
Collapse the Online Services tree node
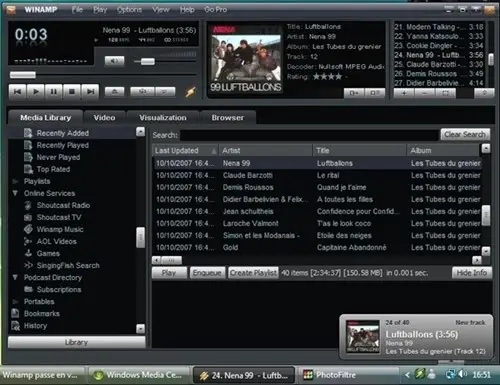point(15,193)
